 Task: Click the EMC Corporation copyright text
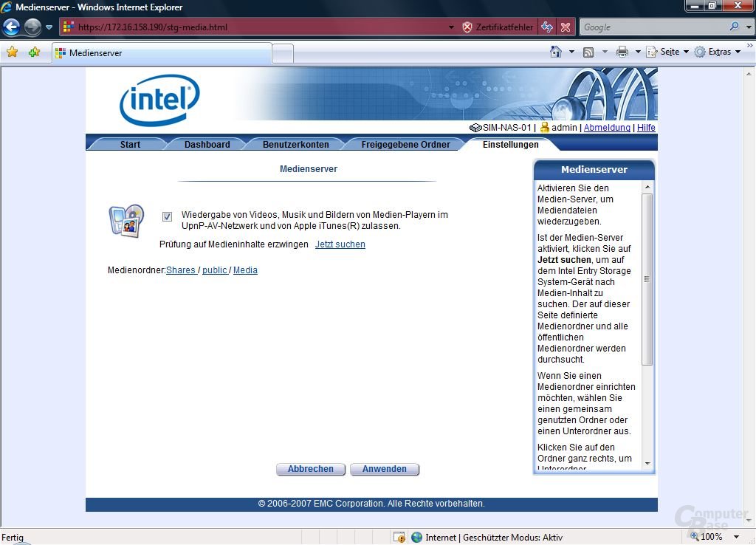point(371,504)
